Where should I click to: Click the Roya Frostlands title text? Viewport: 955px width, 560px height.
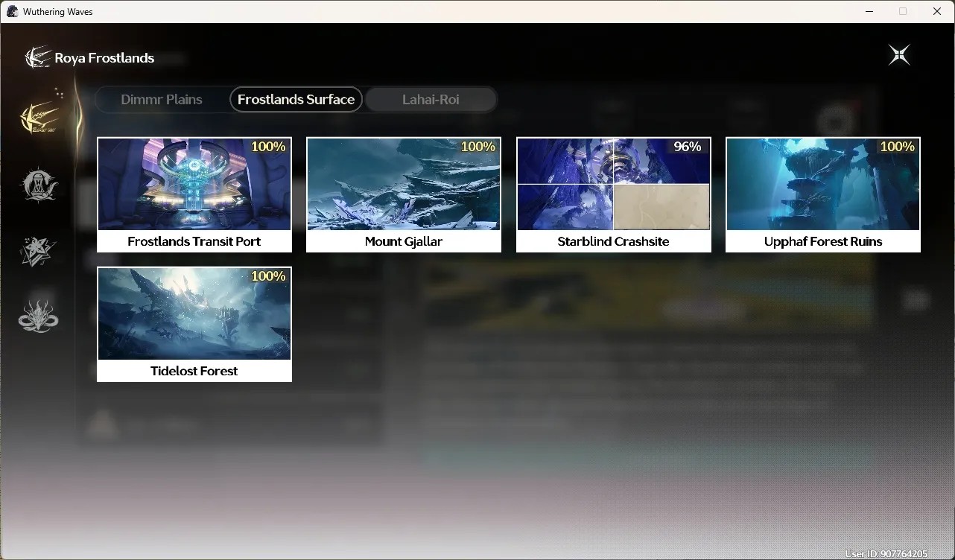pos(104,58)
